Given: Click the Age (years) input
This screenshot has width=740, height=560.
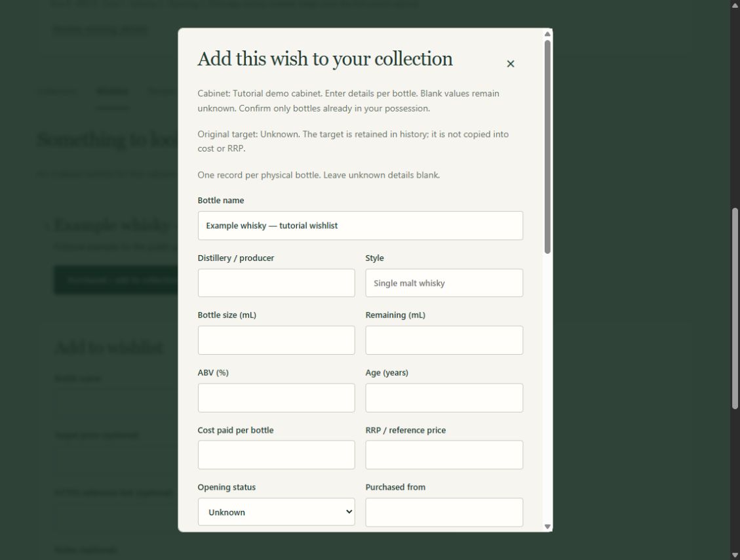Looking at the screenshot, I should click(444, 397).
